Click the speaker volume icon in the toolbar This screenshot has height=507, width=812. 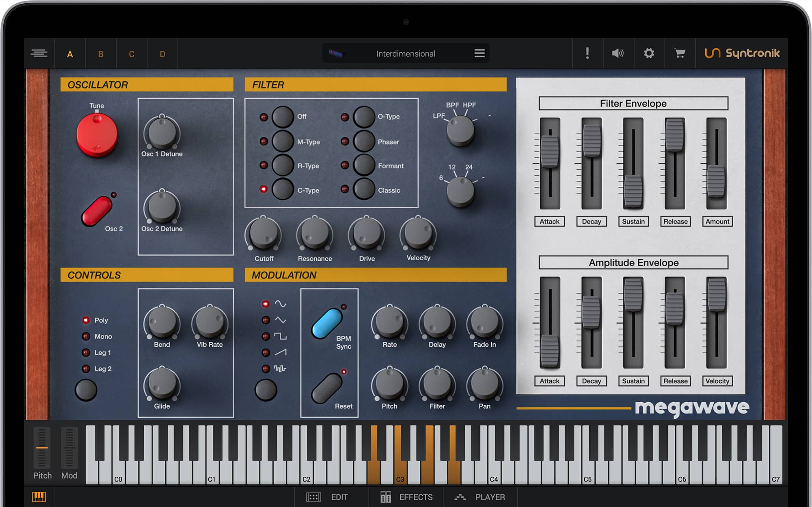618,53
